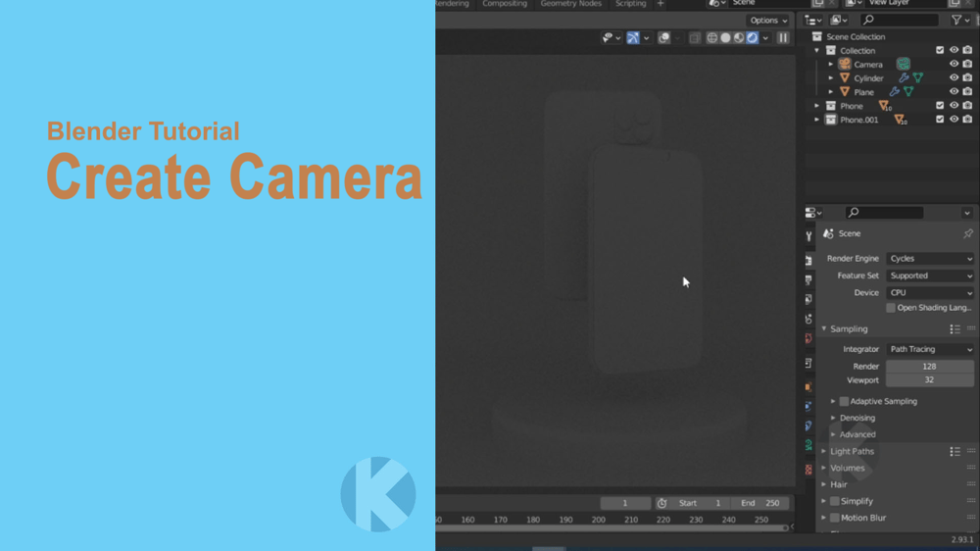Image resolution: width=980 pixels, height=551 pixels.
Task: Open the Tool properties tab
Action: click(x=808, y=236)
